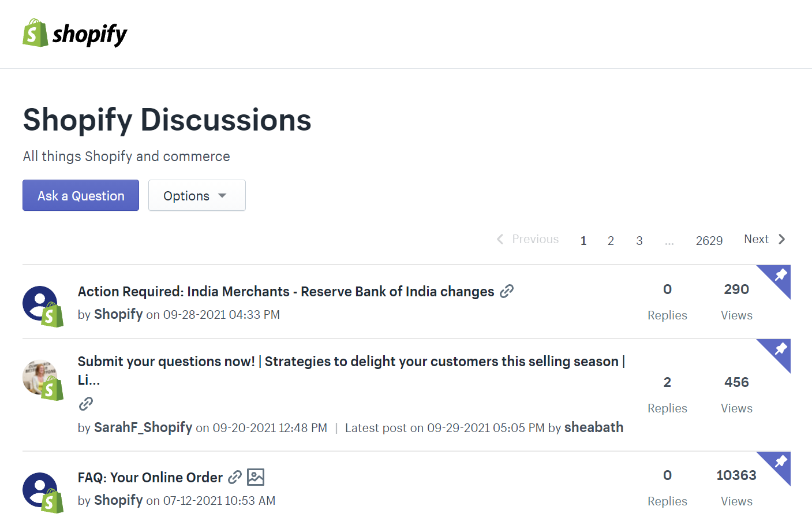Click image icon beside FAQ Your Online Order
812x521 pixels.
click(x=256, y=477)
